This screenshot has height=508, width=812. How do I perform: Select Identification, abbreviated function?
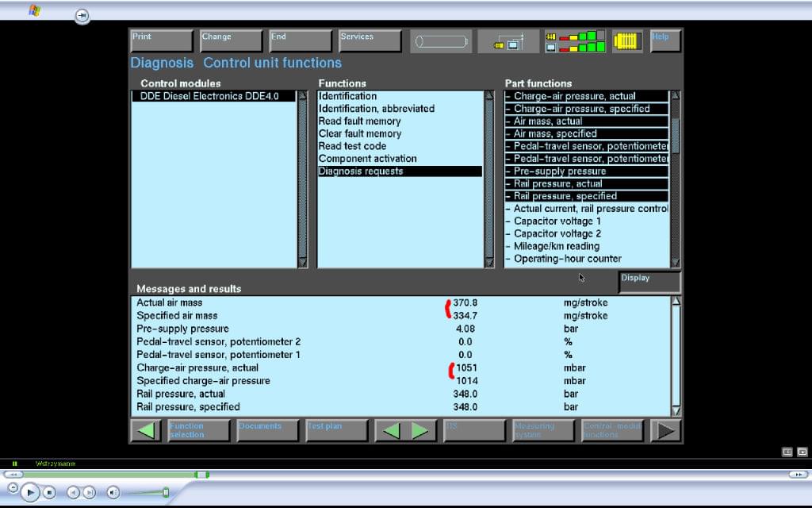point(400,108)
